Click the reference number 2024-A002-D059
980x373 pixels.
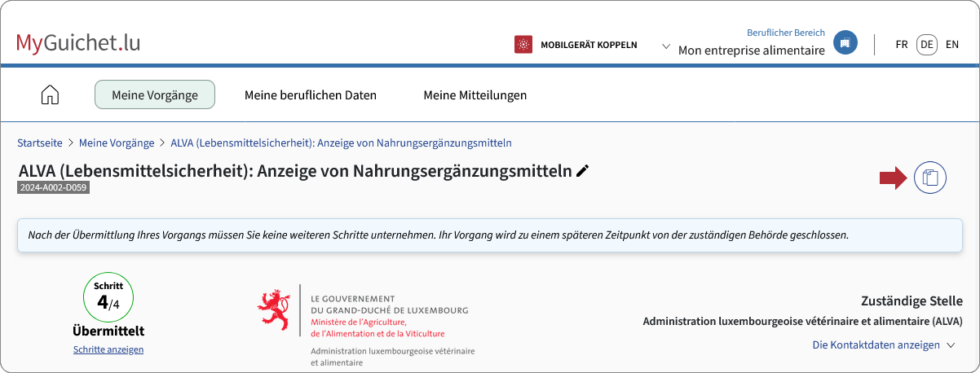[53, 187]
